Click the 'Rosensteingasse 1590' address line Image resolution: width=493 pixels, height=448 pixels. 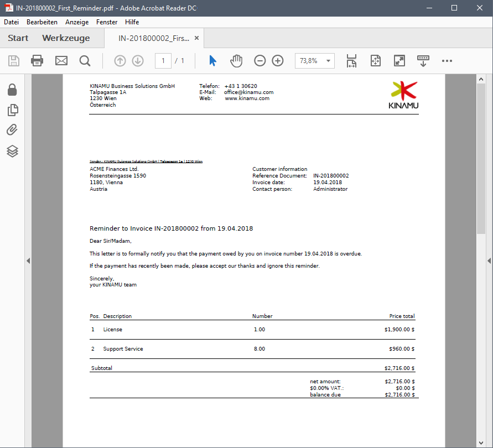point(118,176)
